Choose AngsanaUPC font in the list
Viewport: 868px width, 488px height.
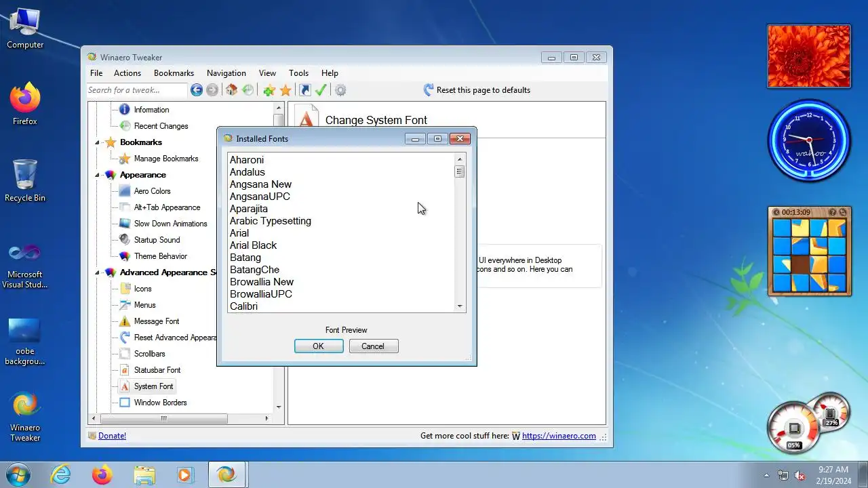260,197
